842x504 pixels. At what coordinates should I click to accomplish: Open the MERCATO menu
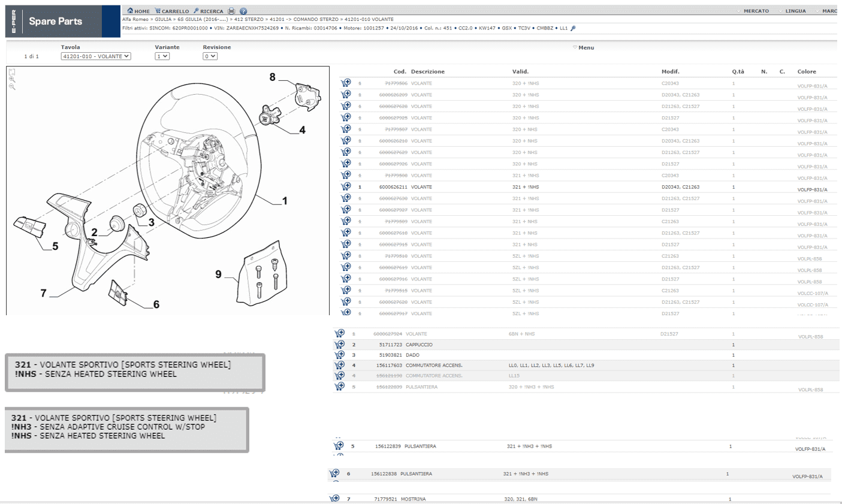[753, 11]
